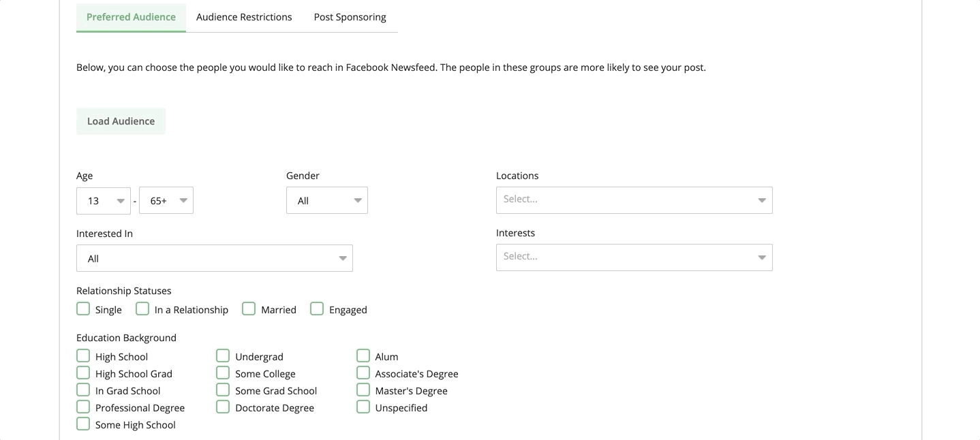
Task: Switch to the Audience Restrictions tab
Action: coord(243,16)
